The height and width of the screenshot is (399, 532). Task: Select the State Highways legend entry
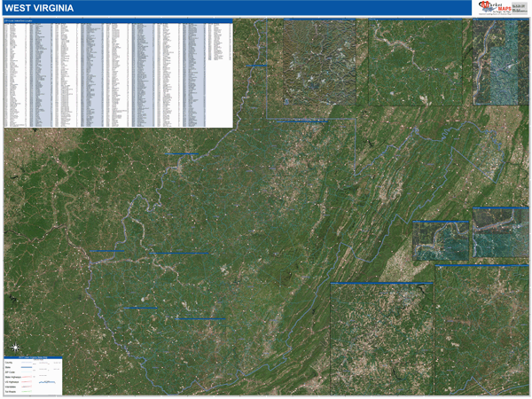[13, 377]
